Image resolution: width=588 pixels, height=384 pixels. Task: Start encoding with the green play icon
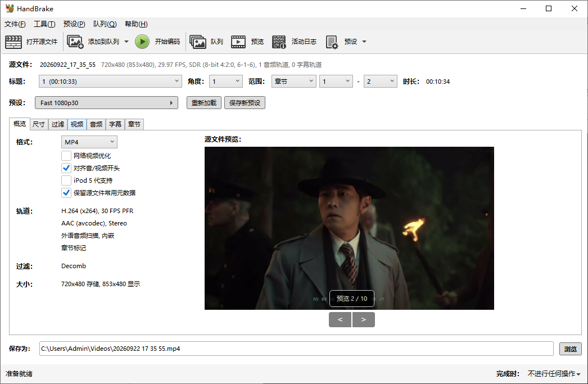pos(142,42)
